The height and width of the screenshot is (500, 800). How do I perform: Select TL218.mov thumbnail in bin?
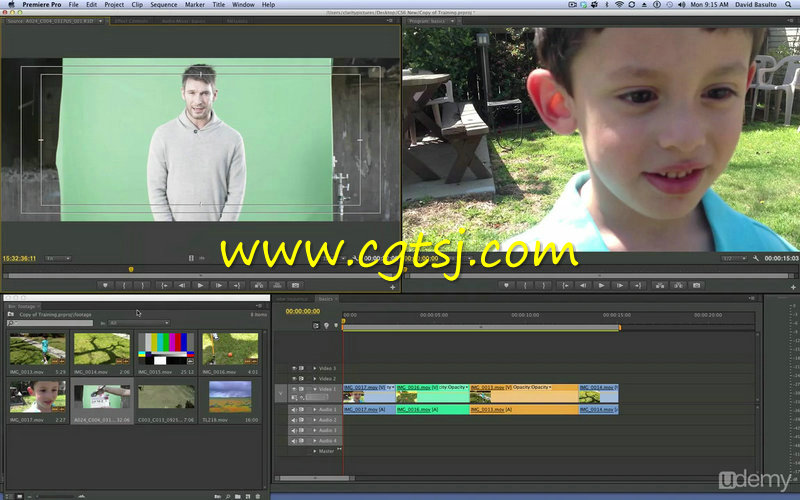coord(230,396)
